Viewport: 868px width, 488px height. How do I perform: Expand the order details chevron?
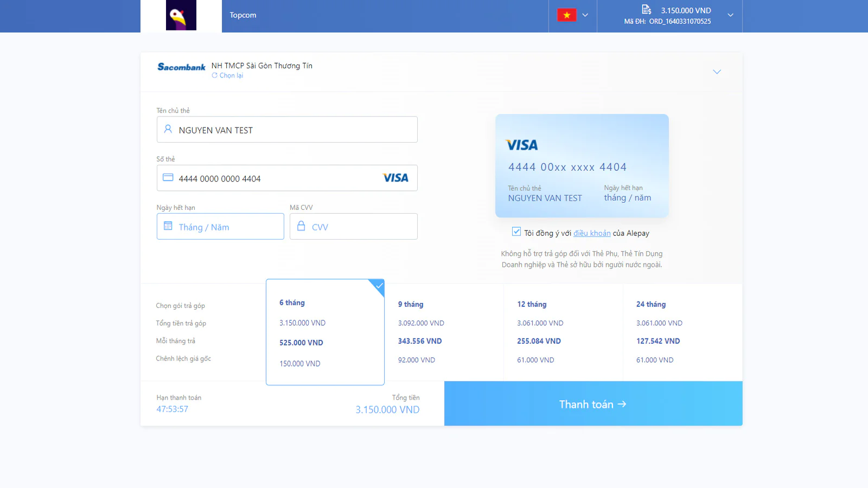(x=731, y=15)
